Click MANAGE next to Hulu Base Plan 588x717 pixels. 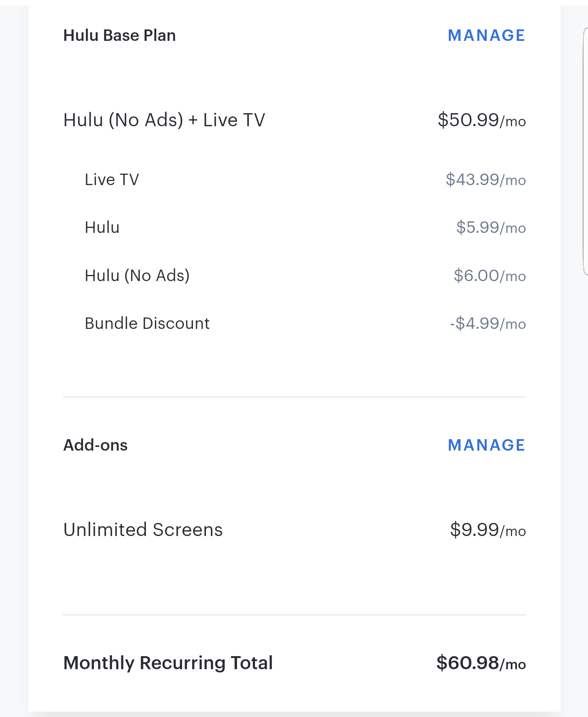tap(486, 36)
